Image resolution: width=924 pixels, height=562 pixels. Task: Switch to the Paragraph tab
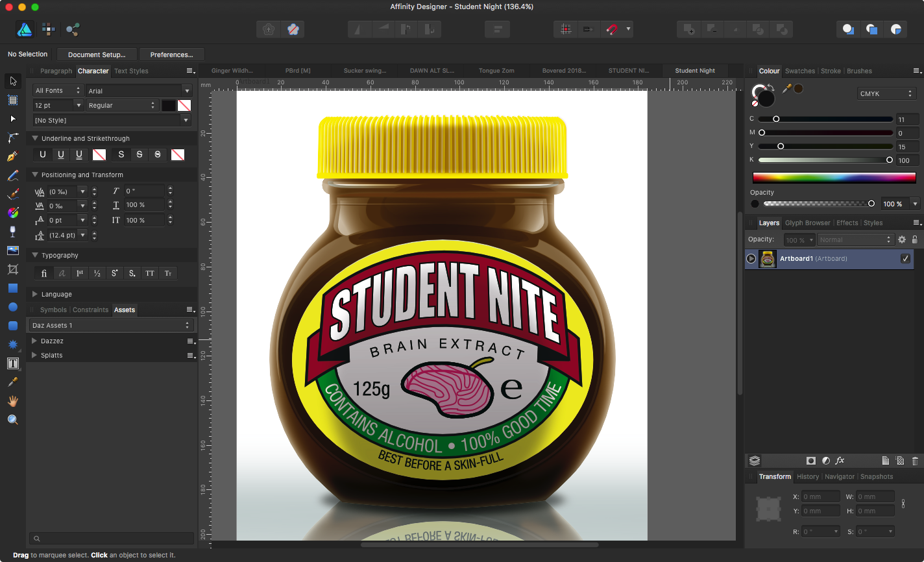tap(56, 71)
